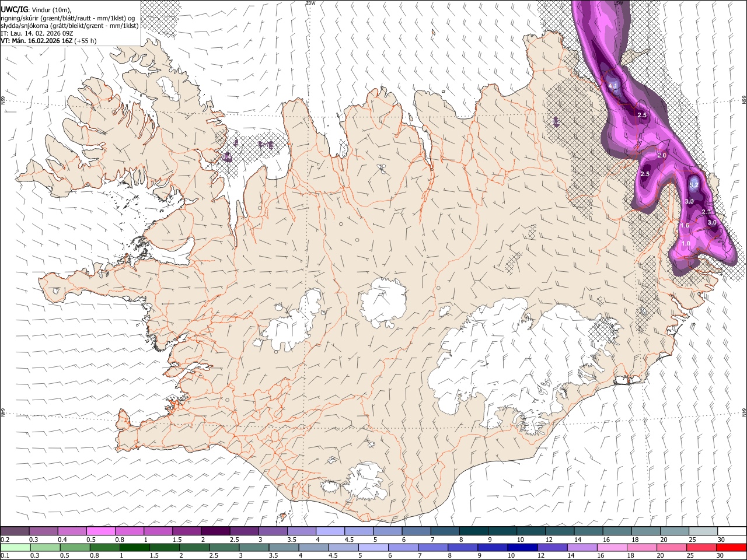The image size is (747, 560).
Task: Click the 1.0 precipitation value on the map
Action: tap(686, 244)
